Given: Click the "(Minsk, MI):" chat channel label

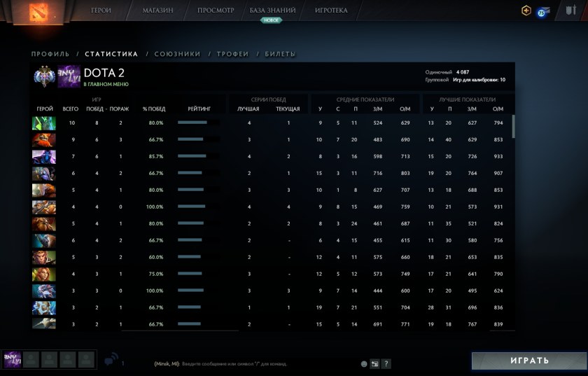Looking at the screenshot, I should [167, 363].
